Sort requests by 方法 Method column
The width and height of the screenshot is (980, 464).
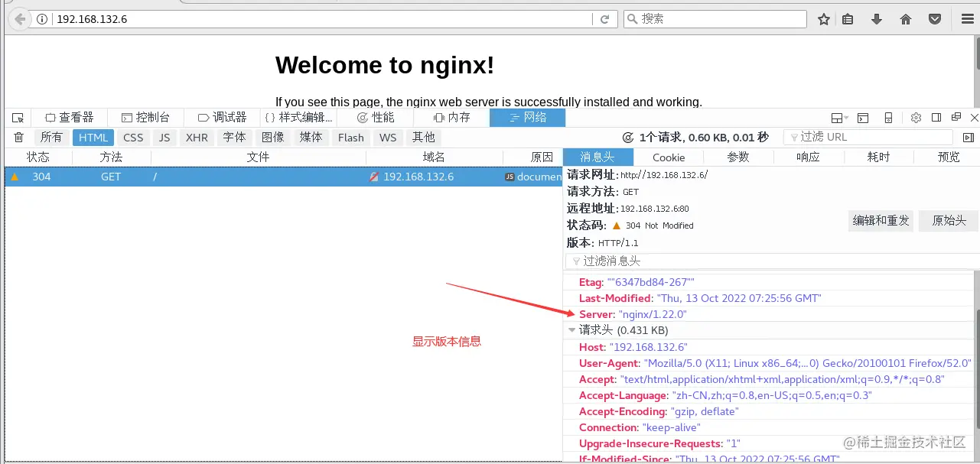(x=111, y=157)
